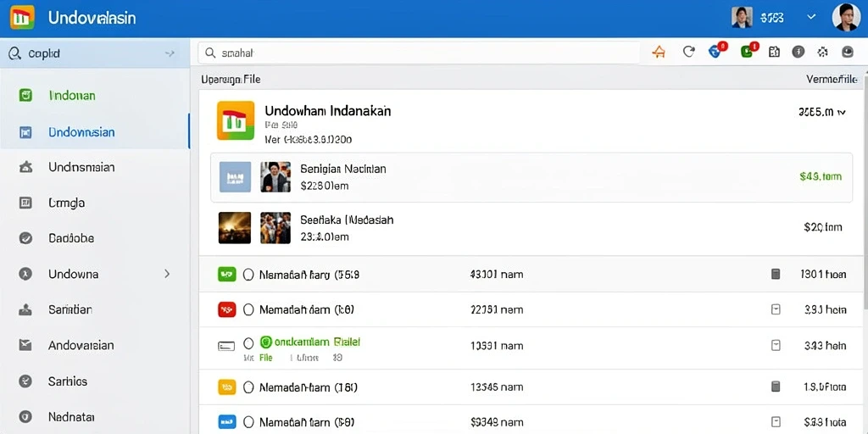
Task: Open Dadobe in the sidebar
Action: click(95, 238)
